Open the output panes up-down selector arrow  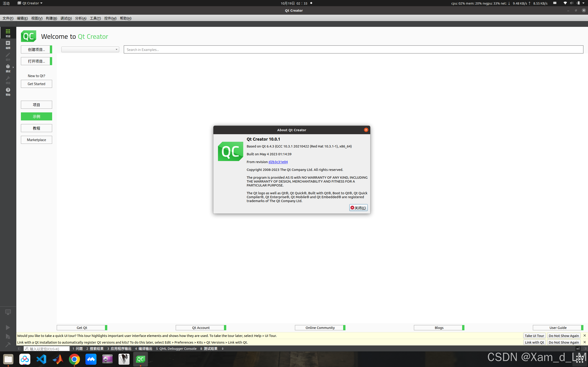coord(223,349)
